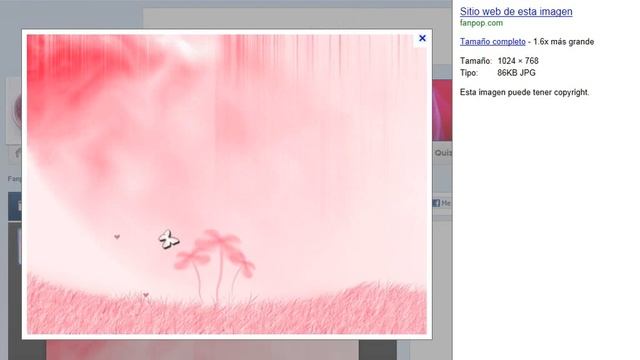Screen dimensions: 640x360
Task: Click the Quiz tab behind the overlay
Action: (443, 153)
